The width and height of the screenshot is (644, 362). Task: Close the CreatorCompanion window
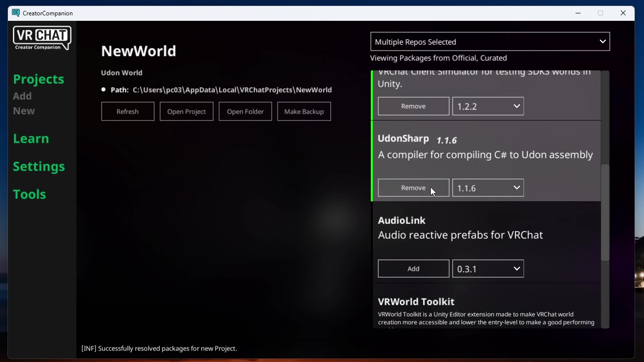coord(623,13)
